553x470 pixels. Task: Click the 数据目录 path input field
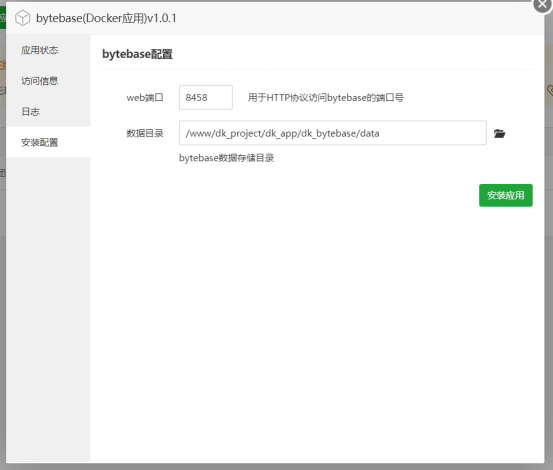point(333,133)
